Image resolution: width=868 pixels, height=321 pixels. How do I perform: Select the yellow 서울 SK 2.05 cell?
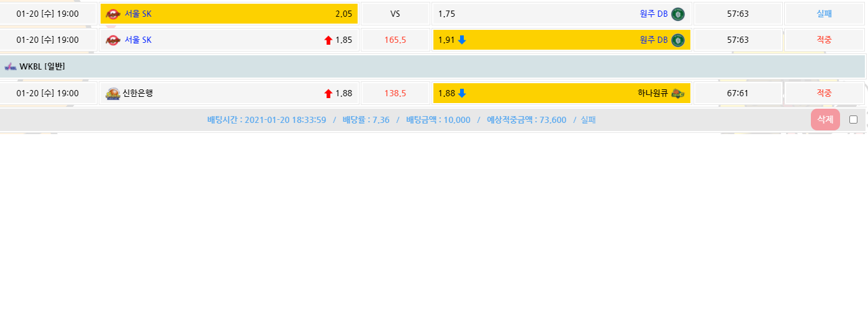[228, 14]
